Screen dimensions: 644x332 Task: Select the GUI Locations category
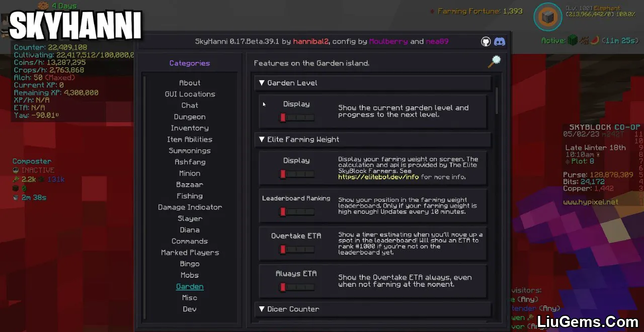190,94
